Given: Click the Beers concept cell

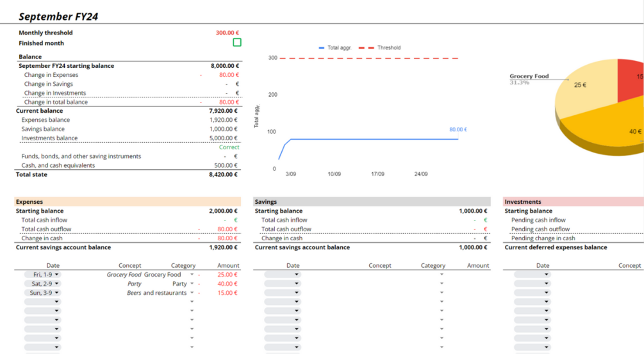Looking at the screenshot, I should [x=134, y=293].
